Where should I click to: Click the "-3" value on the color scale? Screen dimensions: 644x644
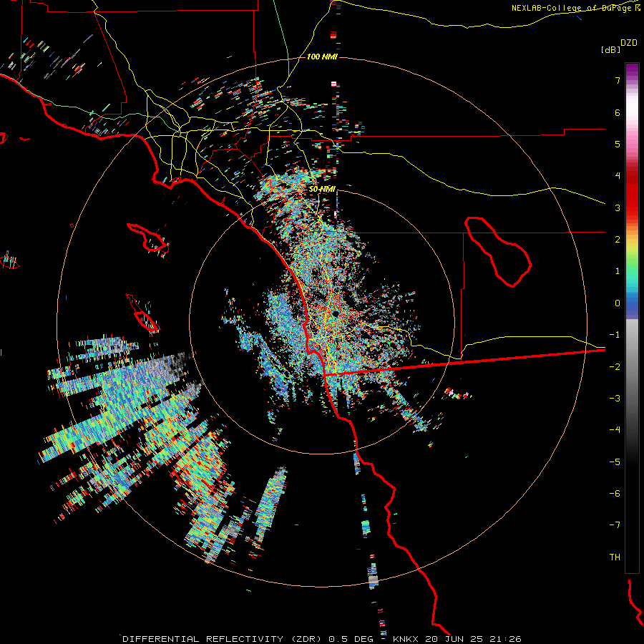pos(615,399)
